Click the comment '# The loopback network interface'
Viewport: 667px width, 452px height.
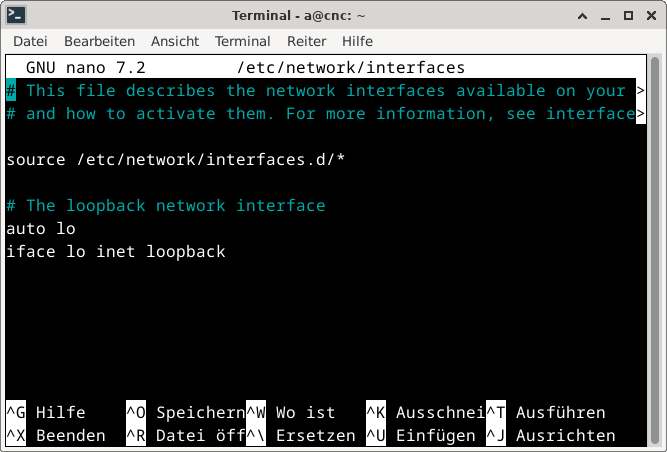pos(166,206)
